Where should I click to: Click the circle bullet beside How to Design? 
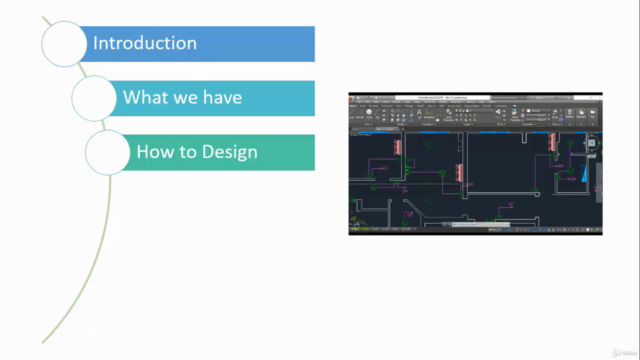click(x=108, y=152)
